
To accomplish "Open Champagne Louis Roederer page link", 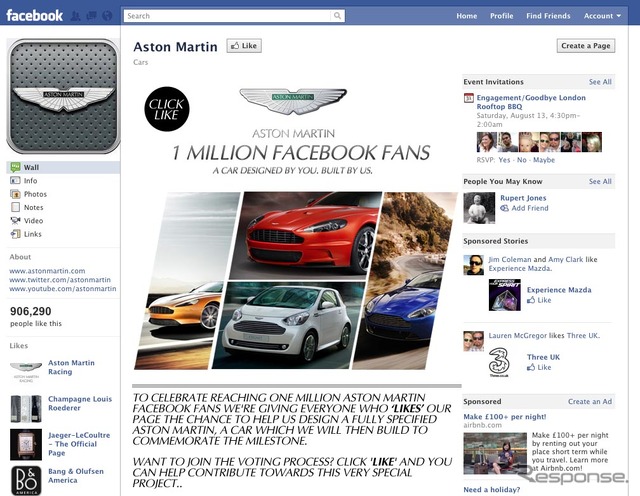I will 80,403.
